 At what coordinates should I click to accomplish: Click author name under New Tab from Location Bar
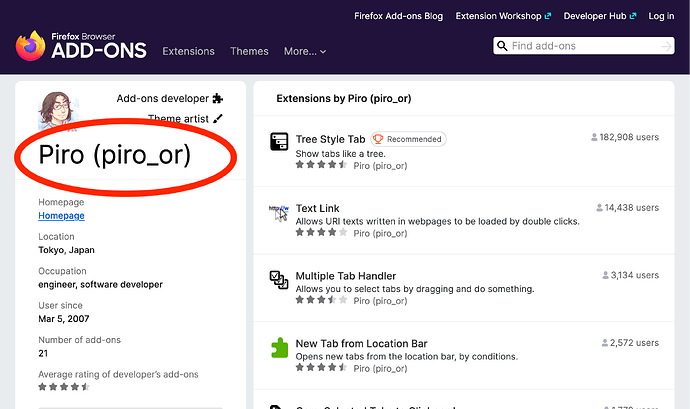[381, 368]
